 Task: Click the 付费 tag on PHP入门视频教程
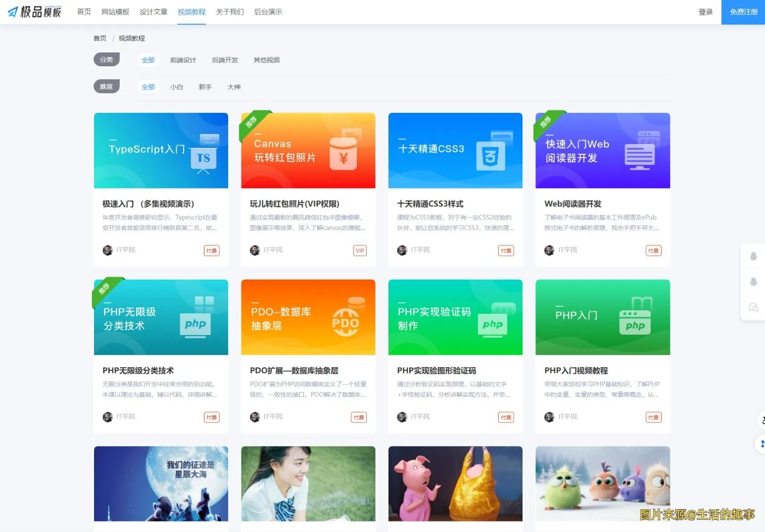click(653, 417)
